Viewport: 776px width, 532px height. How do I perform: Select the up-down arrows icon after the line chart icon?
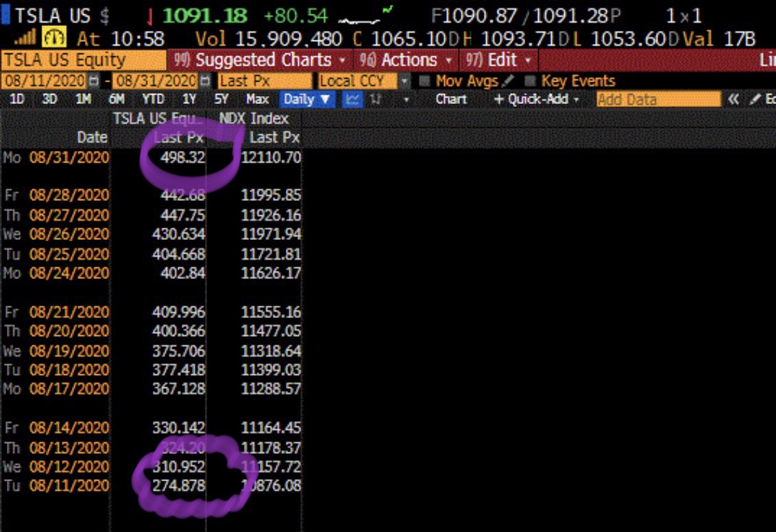click(x=376, y=99)
